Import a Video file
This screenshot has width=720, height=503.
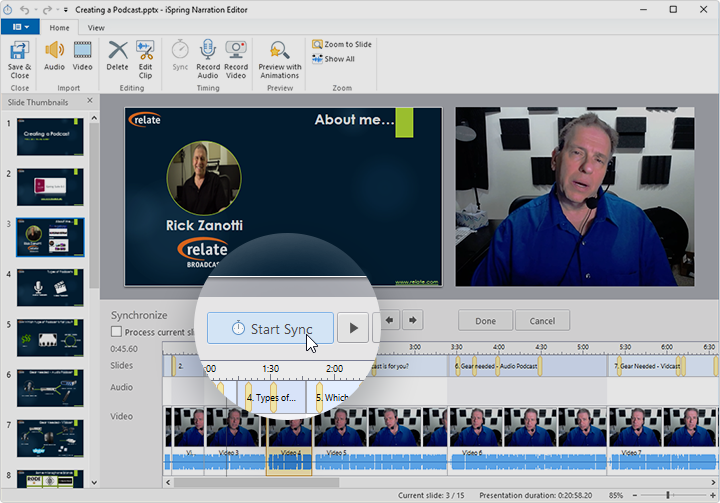pos(82,56)
